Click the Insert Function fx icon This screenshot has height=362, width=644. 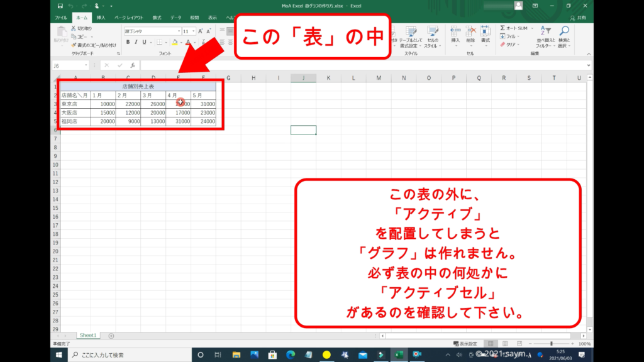tap(133, 65)
